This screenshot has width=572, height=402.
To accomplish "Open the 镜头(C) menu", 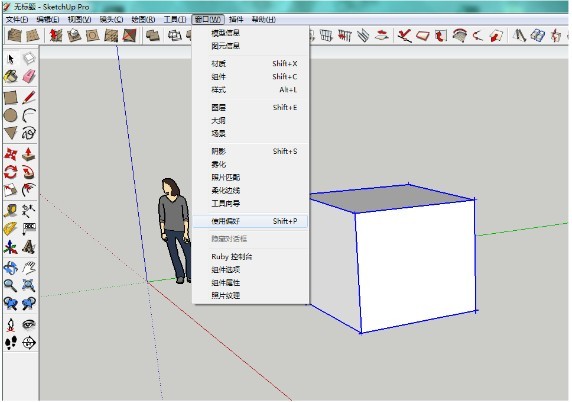I will point(111,19).
